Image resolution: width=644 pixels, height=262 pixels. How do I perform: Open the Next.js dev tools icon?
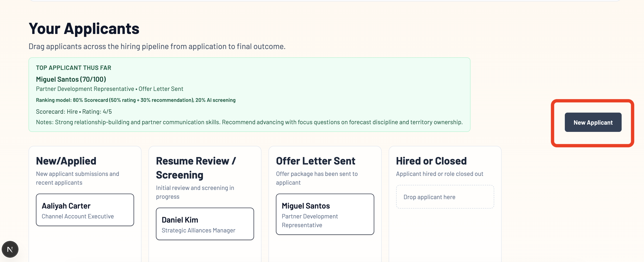pos(10,249)
